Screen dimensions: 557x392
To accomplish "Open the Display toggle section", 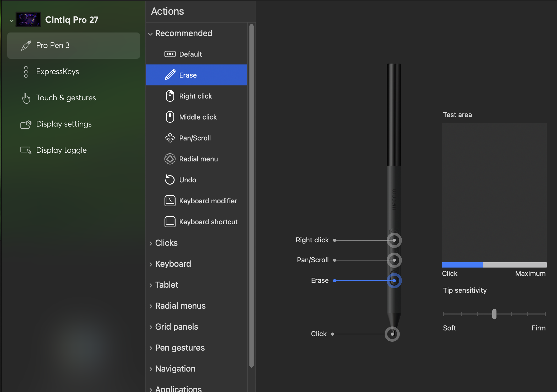I will point(74,150).
